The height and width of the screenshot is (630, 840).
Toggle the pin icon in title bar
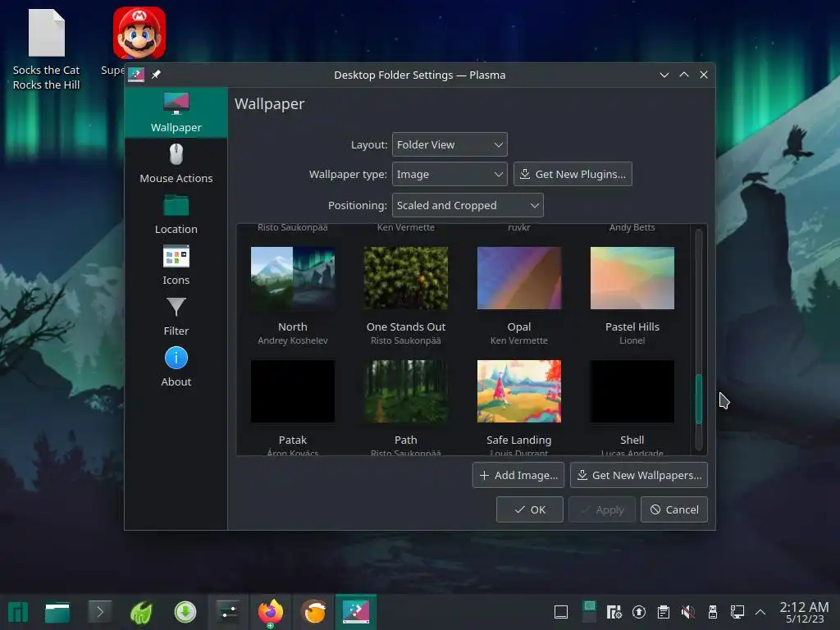[x=156, y=75]
